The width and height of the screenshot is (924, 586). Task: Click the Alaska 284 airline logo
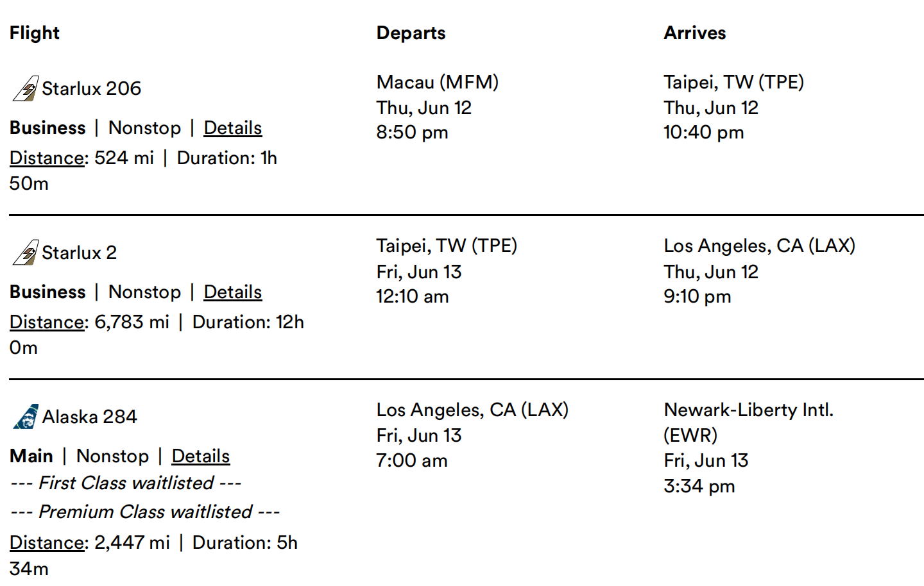click(x=26, y=417)
